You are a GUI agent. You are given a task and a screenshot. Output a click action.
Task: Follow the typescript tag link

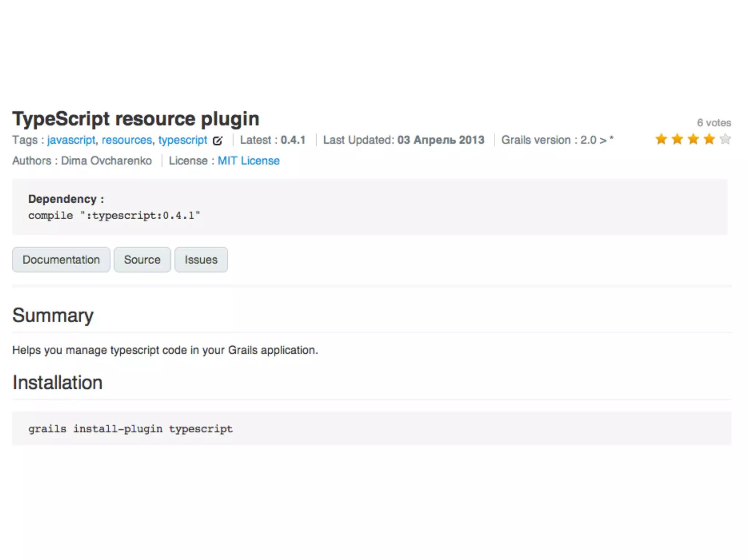tap(182, 140)
